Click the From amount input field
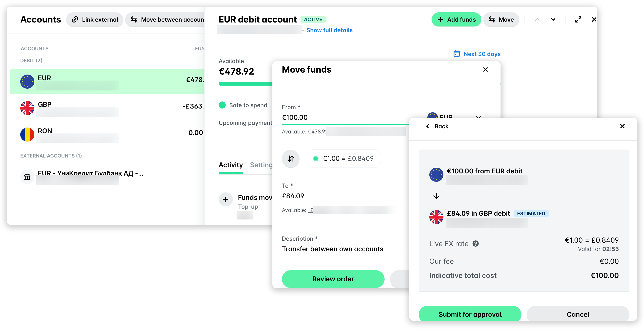 tap(345, 118)
